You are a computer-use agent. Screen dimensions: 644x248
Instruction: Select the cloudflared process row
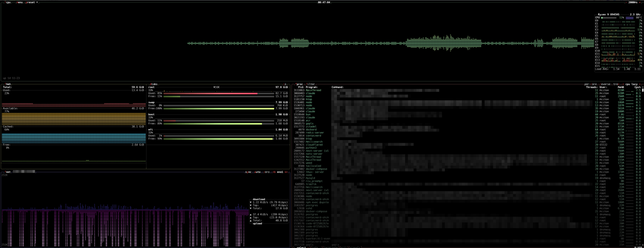[x=467, y=145]
